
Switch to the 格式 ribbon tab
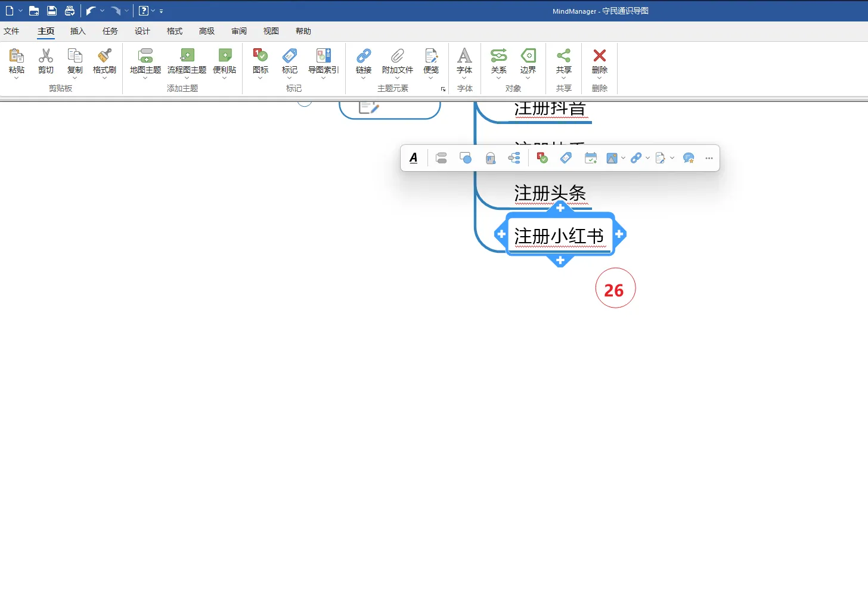click(175, 31)
